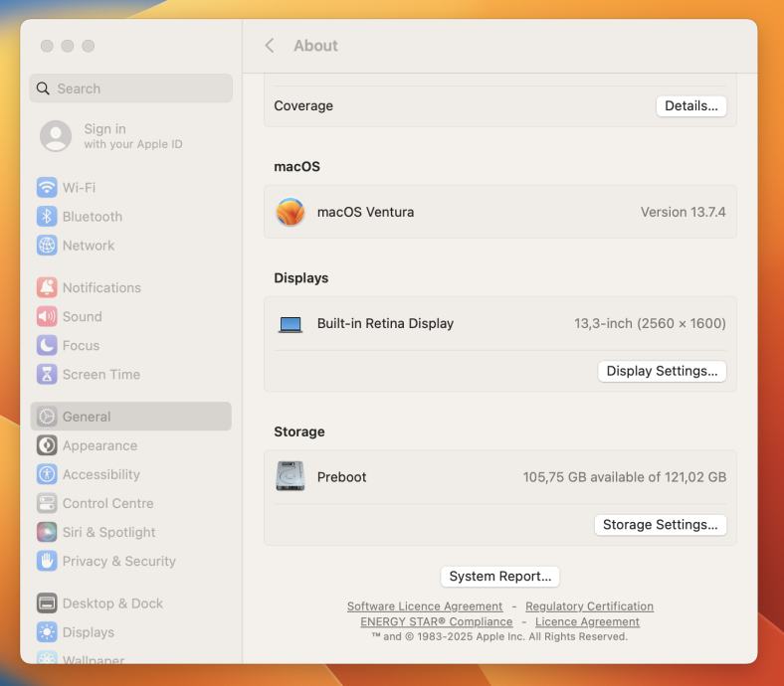Open Coverage Details button
This screenshot has height=686, width=784.
pos(691,106)
